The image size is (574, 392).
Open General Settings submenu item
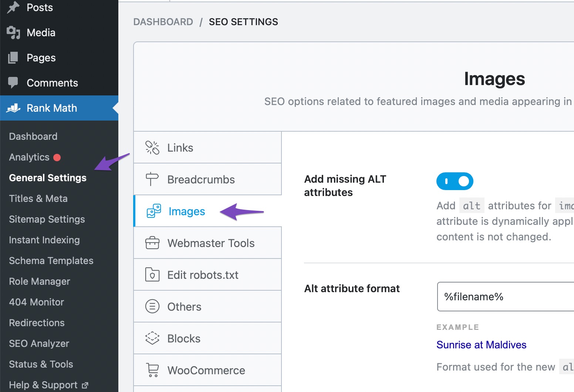coord(48,178)
